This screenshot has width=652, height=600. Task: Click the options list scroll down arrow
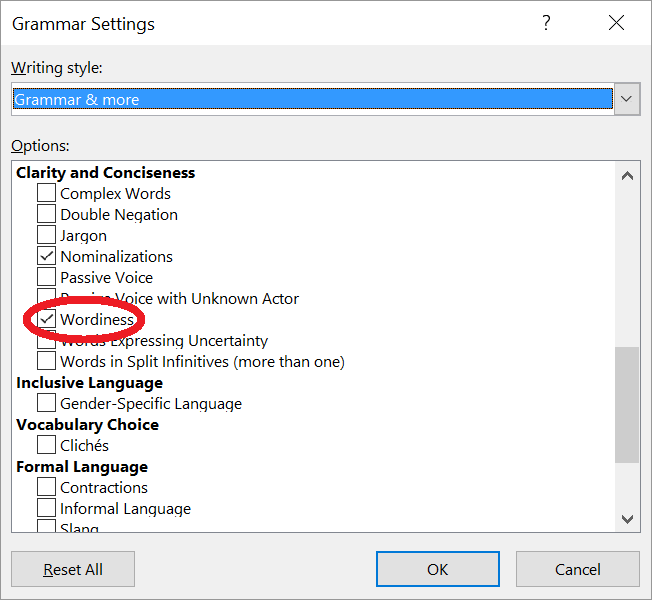click(x=627, y=519)
